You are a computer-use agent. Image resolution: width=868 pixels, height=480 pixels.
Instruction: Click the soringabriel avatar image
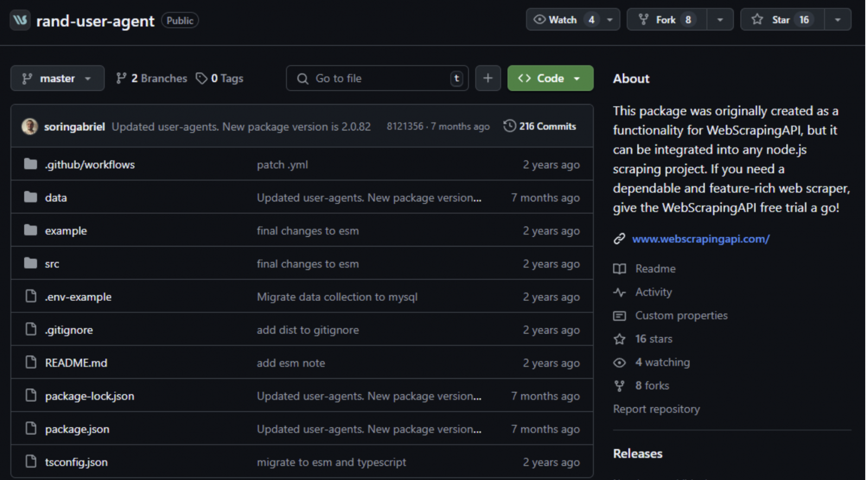coord(30,127)
